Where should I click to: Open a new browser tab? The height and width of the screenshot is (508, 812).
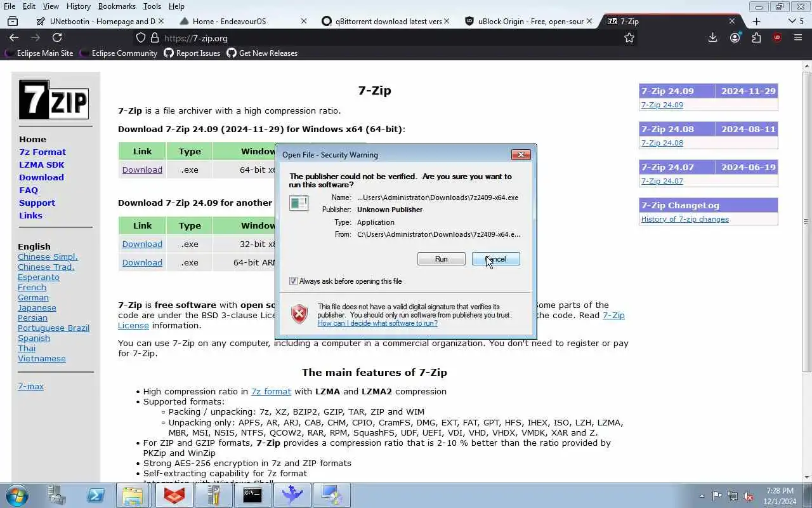(x=756, y=21)
